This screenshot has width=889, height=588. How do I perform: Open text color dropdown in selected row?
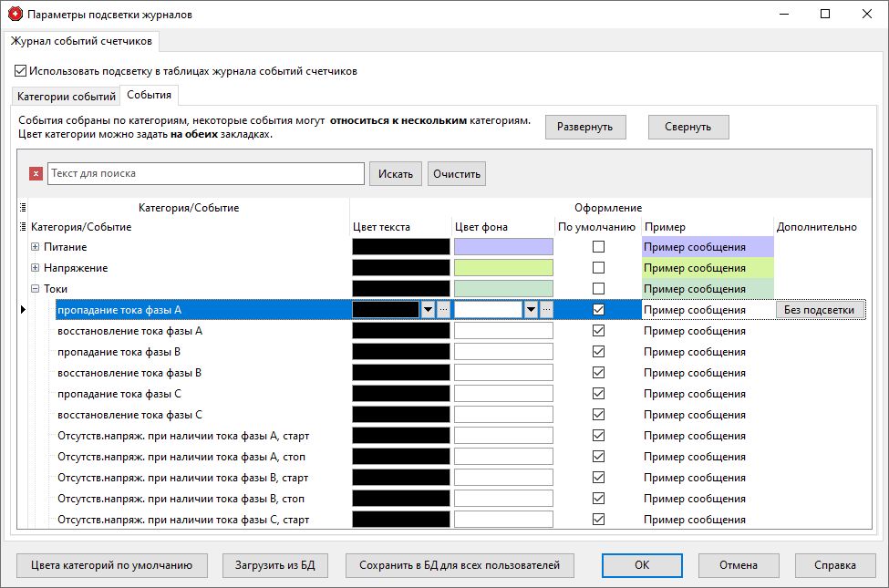click(x=428, y=310)
